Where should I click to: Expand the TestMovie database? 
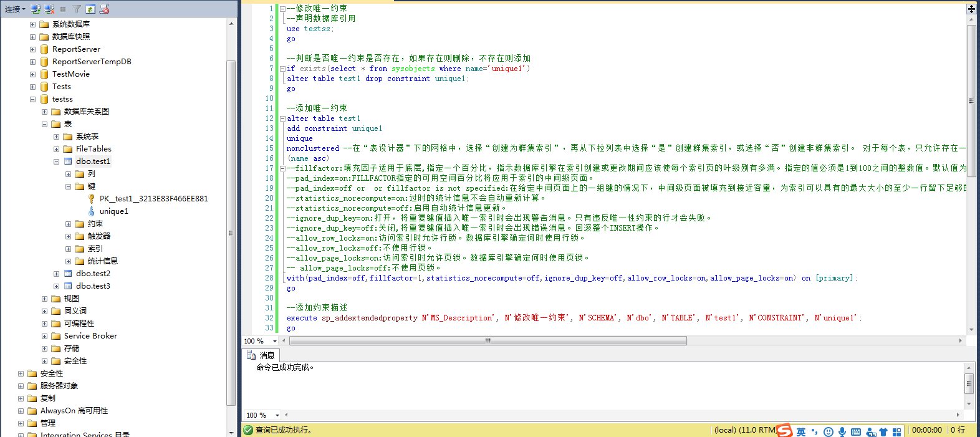33,74
